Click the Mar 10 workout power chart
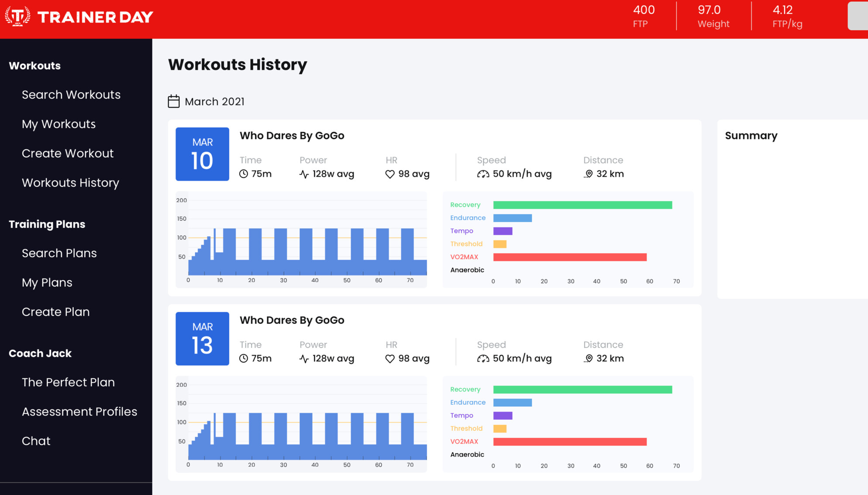 click(301, 240)
